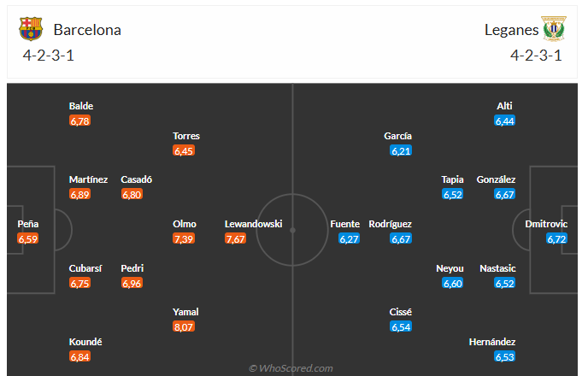The height and width of the screenshot is (376, 588).
Task: Select Peña's 6,59 rating badge
Action: click(28, 238)
